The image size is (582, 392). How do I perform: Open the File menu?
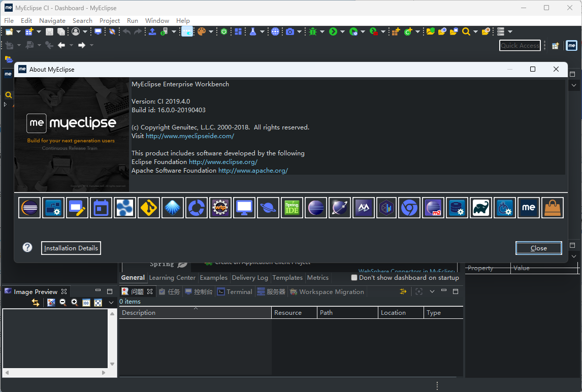coord(9,21)
